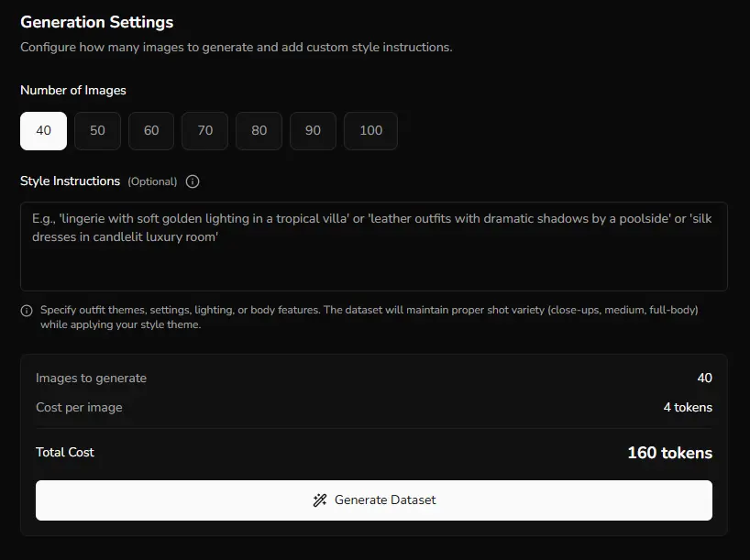
Task: Set number of images to 60
Action: tap(151, 131)
